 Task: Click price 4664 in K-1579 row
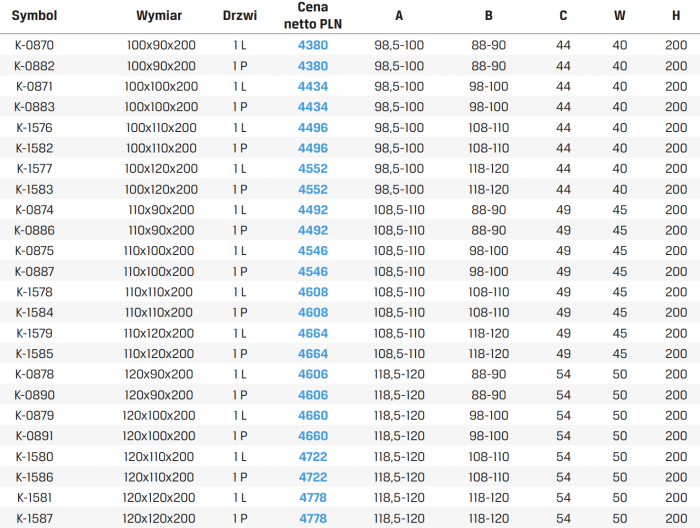coord(313,333)
